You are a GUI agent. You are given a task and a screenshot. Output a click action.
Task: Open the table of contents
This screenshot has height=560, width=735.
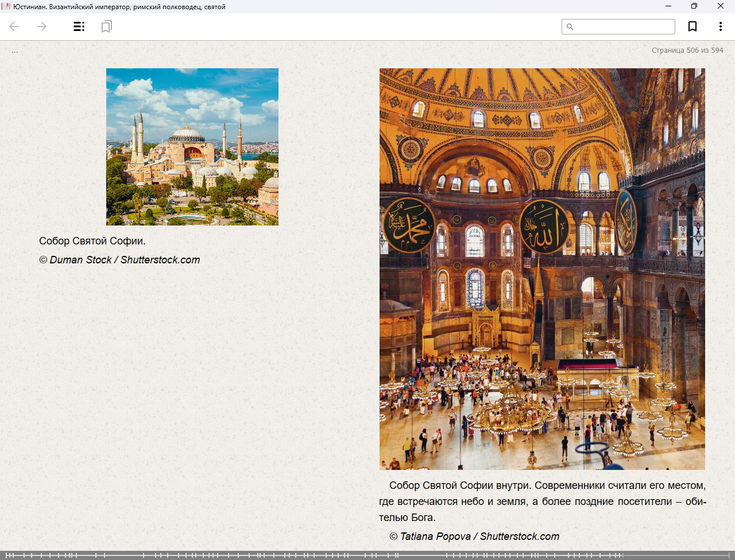[x=79, y=26]
